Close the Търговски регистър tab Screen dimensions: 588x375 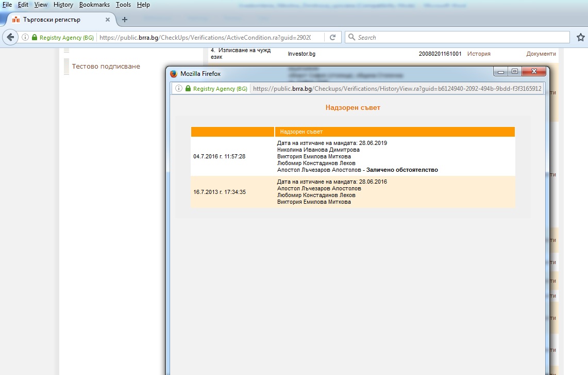(108, 20)
